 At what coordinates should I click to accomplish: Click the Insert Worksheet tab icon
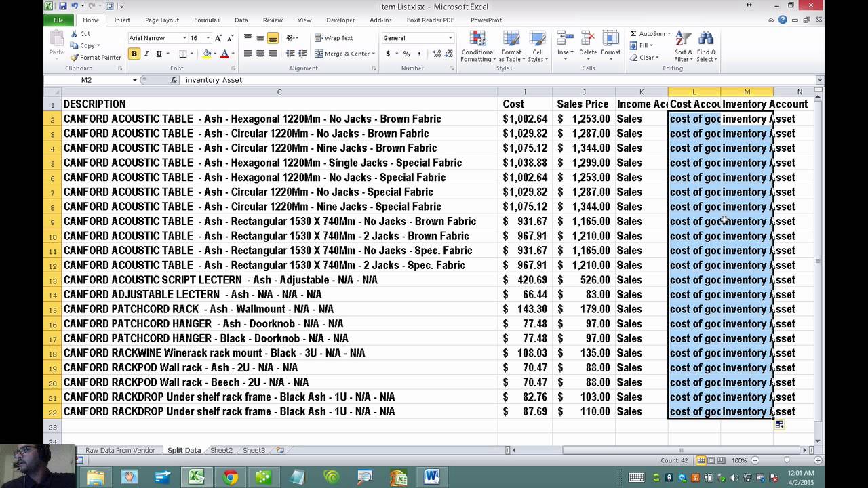[x=279, y=450]
